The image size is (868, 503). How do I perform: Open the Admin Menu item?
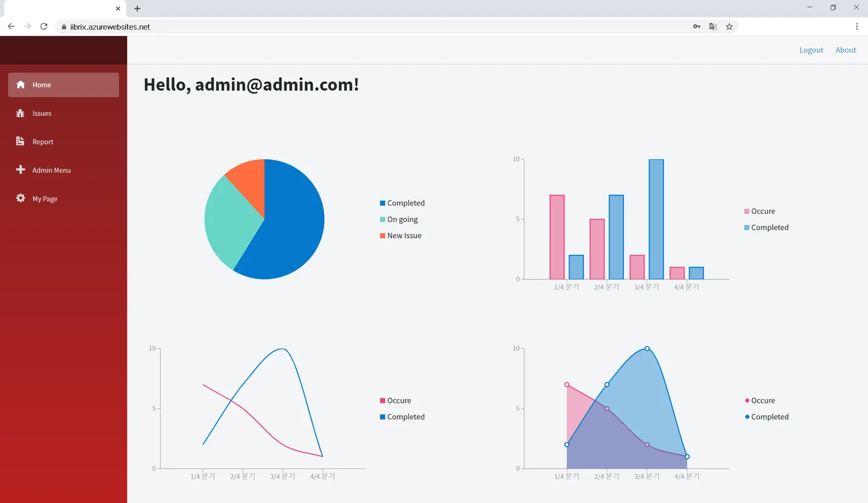click(x=63, y=170)
